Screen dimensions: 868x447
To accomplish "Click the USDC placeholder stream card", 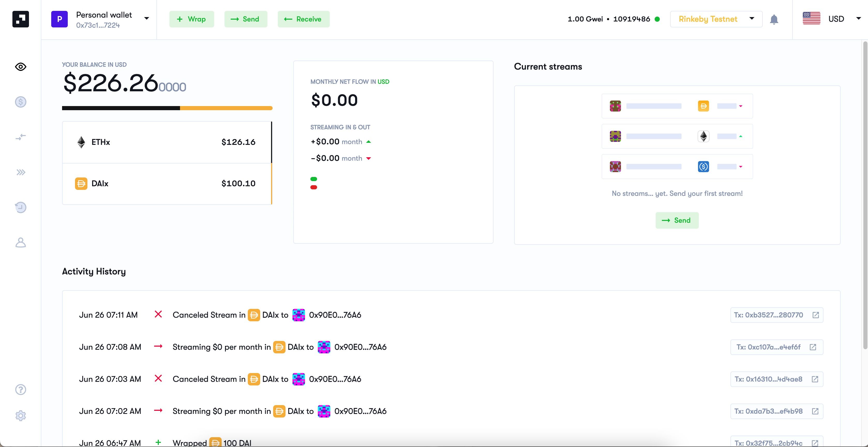I will (x=677, y=167).
